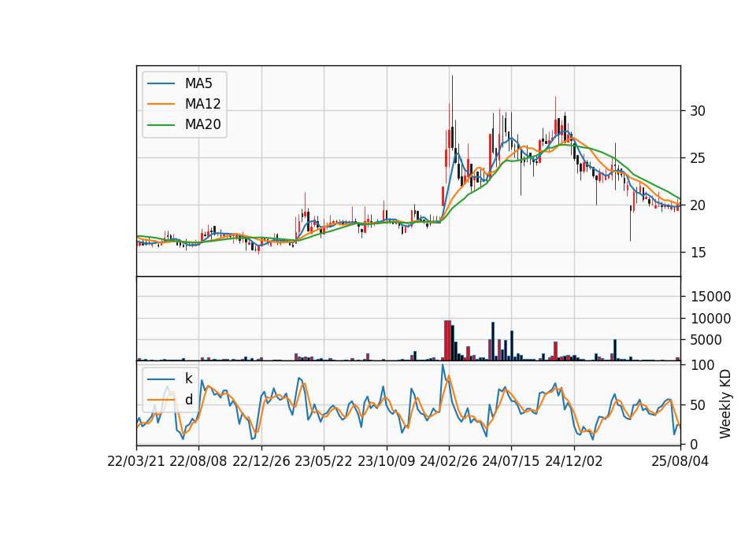Click the volume axis value 5000
This screenshot has height=543, width=756.
pyautogui.click(x=706, y=340)
